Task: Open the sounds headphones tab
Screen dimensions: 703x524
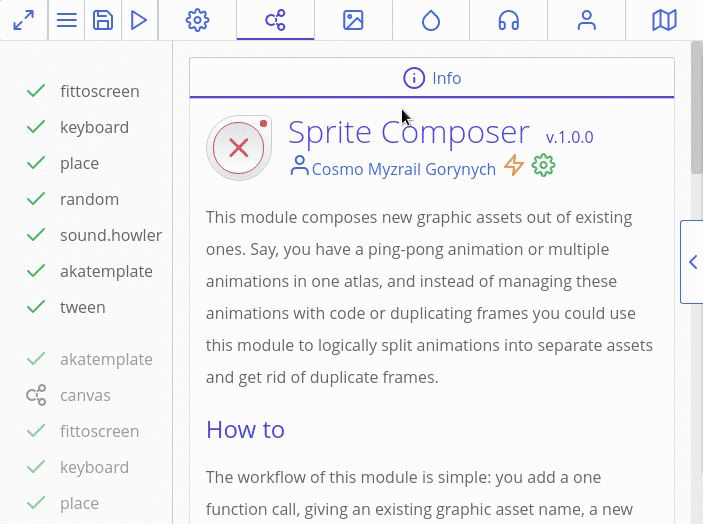Action: [x=508, y=20]
